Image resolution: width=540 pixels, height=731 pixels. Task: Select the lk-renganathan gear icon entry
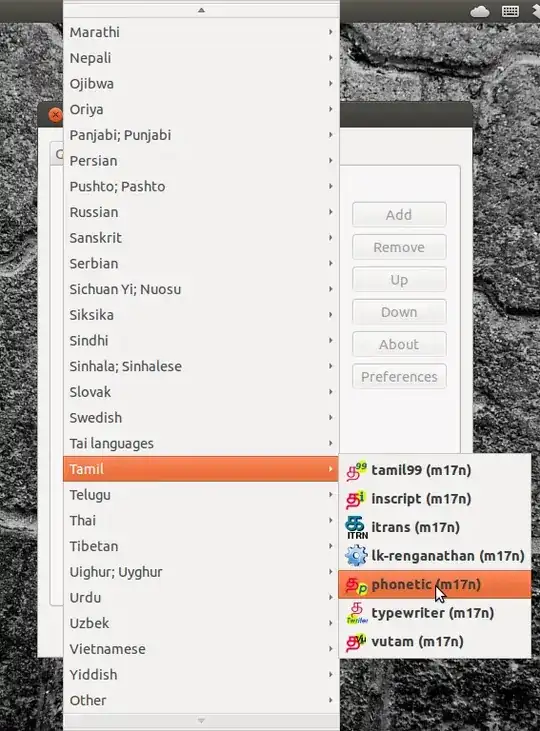[356, 556]
